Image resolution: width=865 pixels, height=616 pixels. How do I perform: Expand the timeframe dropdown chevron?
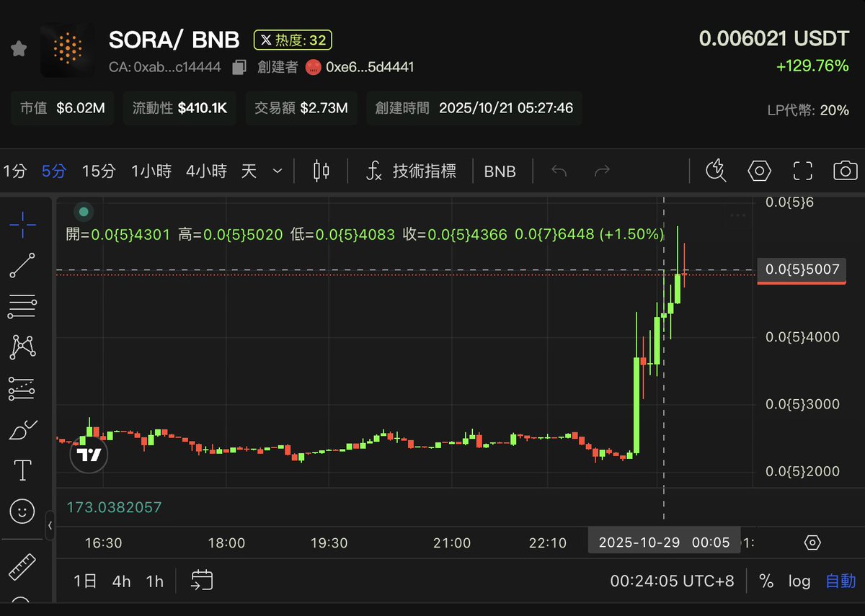pyautogui.click(x=278, y=171)
